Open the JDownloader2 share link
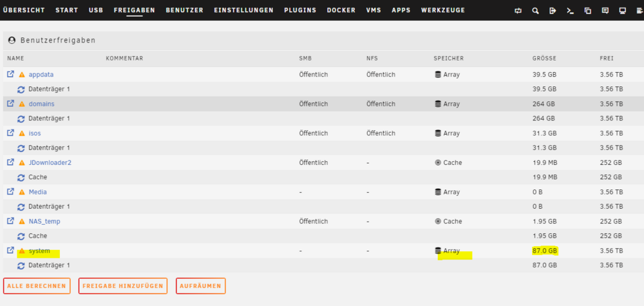This screenshot has height=306, width=644. (50, 162)
